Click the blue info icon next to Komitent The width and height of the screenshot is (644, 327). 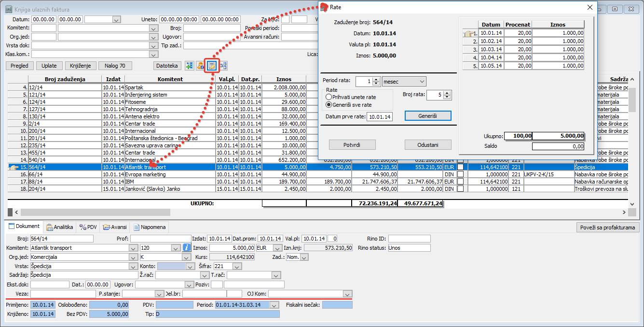(187, 248)
